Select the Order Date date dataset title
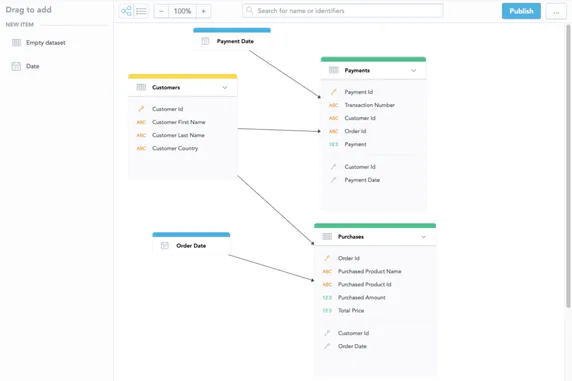This screenshot has height=381, width=572. (191, 246)
